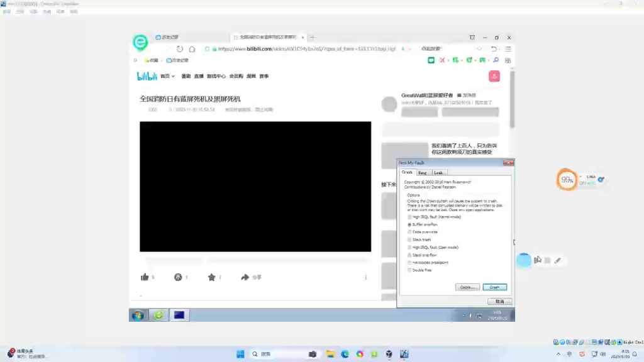Click the blue magnifier extension icon
Viewport: 644px width, 362px height.
[x=496, y=60]
